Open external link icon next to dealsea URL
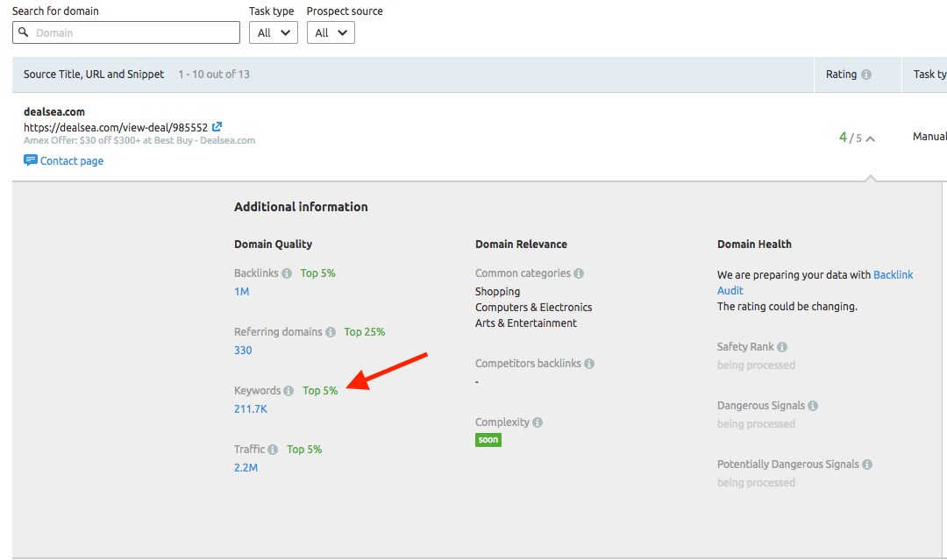Screen dimensions: 947x560 tap(217, 127)
